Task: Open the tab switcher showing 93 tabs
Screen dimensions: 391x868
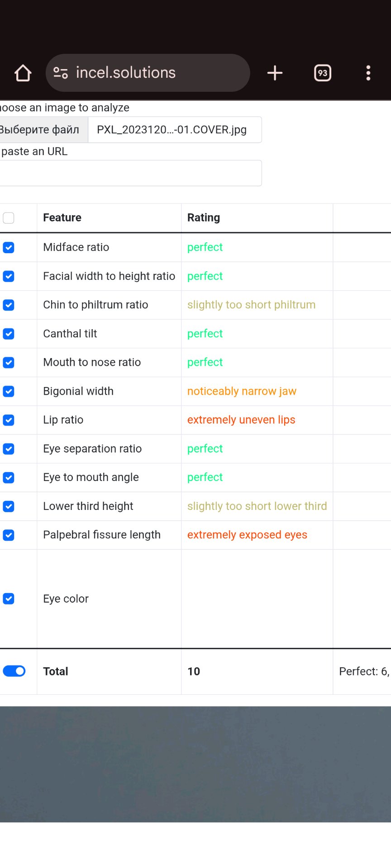Action: 322,73
